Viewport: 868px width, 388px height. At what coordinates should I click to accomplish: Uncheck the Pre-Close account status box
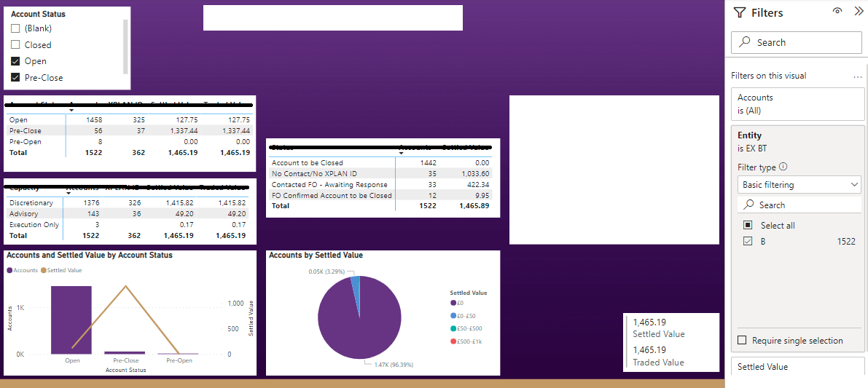[15, 78]
